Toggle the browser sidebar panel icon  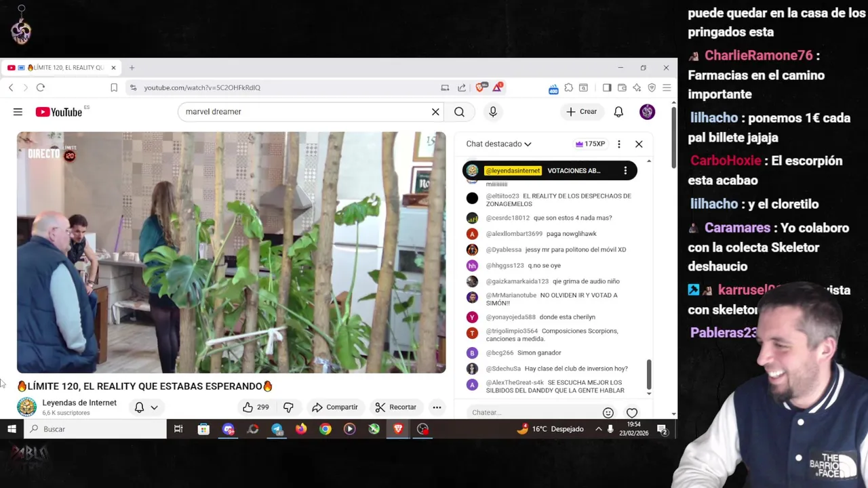(607, 87)
